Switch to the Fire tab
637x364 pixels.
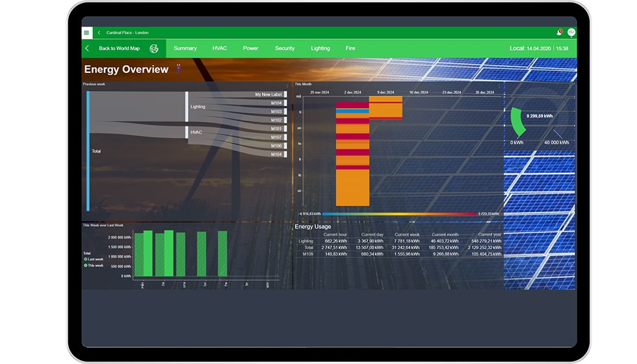350,49
